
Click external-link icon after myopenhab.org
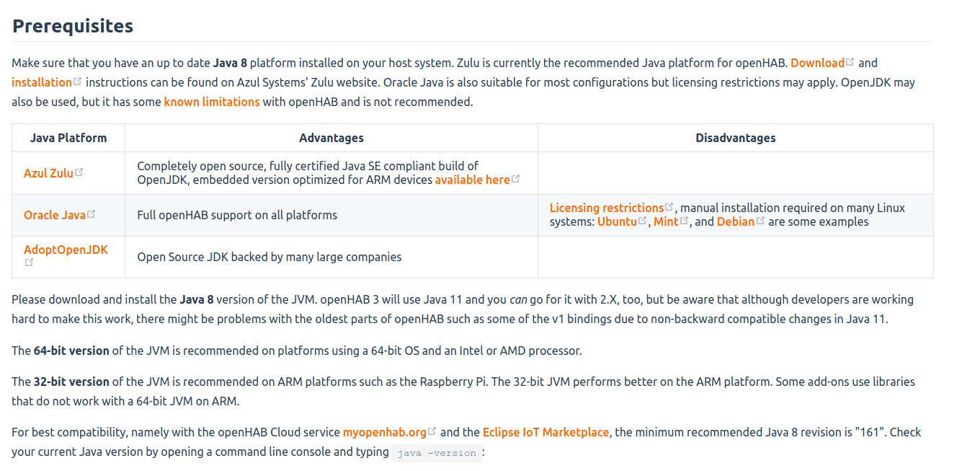pyautogui.click(x=432, y=431)
